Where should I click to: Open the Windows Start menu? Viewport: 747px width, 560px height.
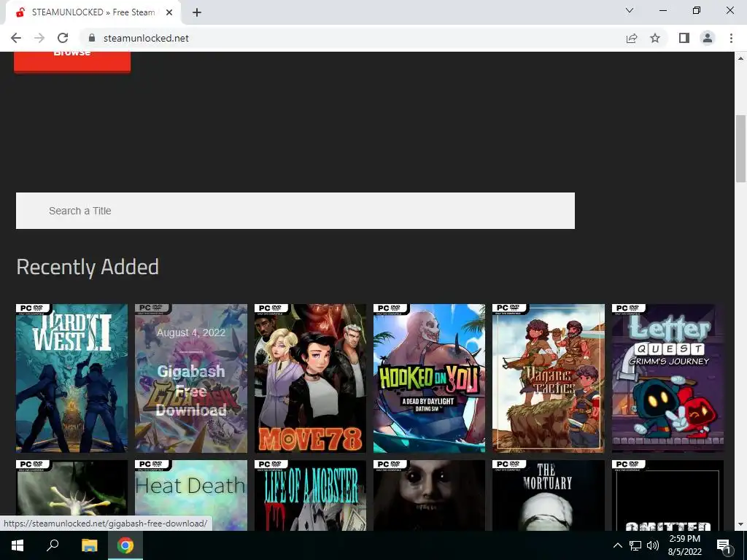(x=18, y=545)
